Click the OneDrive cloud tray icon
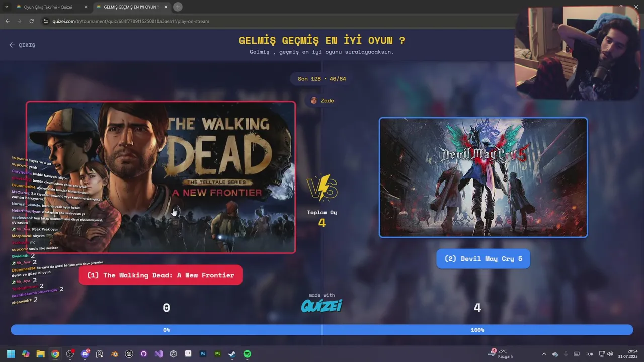This screenshot has height=362, width=644. (x=555, y=354)
